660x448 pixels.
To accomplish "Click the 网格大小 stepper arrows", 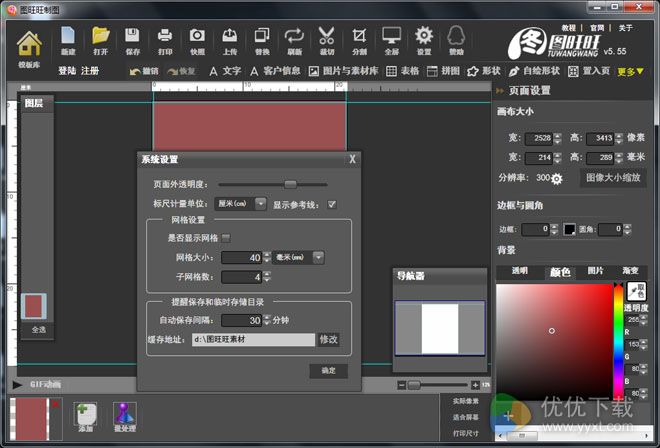I will coord(266,257).
